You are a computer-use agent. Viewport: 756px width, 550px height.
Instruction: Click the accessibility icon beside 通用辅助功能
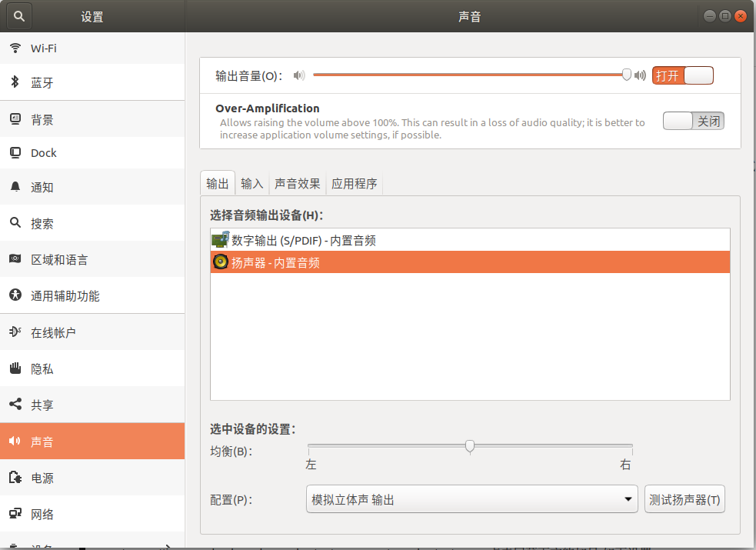click(x=15, y=295)
